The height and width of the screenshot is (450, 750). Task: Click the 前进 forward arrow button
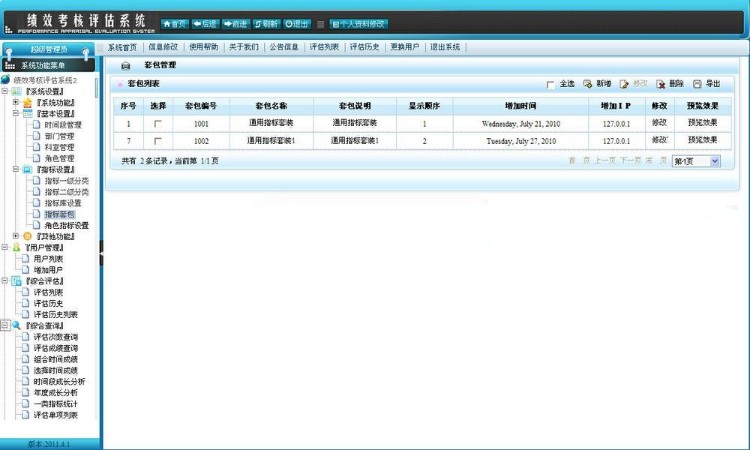click(x=236, y=24)
